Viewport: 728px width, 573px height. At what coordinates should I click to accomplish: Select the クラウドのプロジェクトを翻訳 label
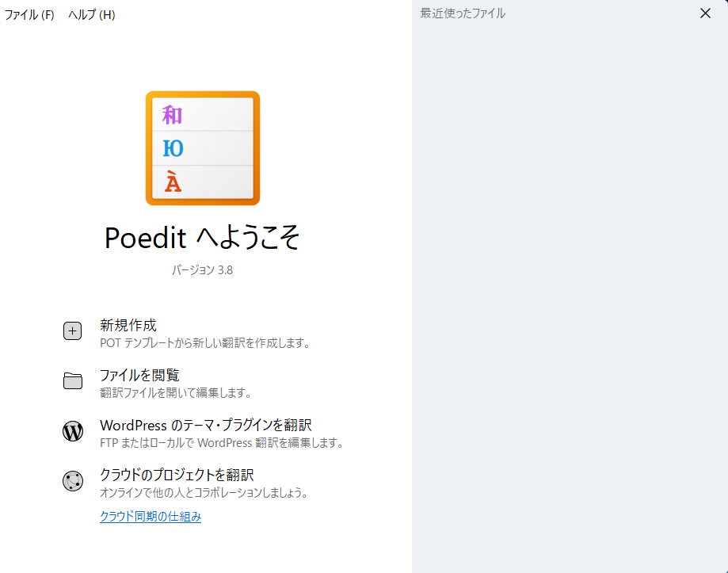pyautogui.click(x=177, y=475)
